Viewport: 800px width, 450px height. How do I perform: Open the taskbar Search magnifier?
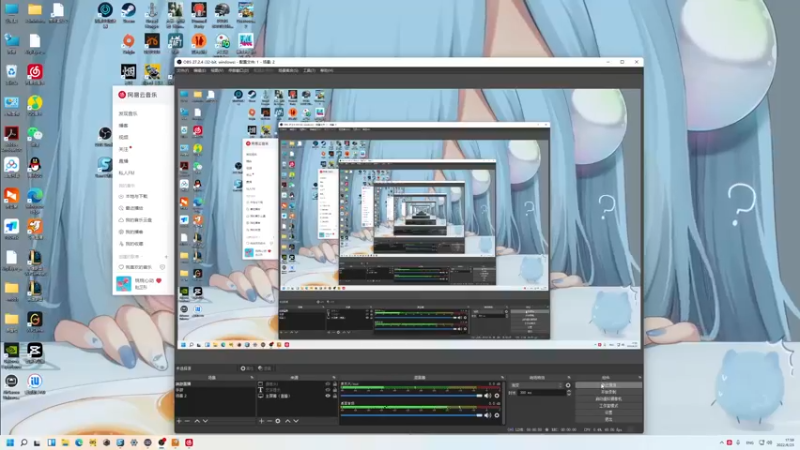point(23,442)
